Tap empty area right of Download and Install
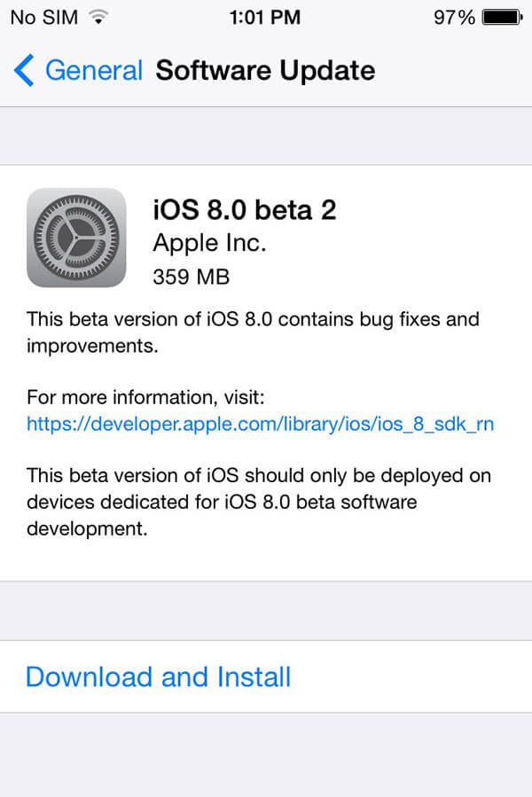532x797 pixels. coord(417,677)
